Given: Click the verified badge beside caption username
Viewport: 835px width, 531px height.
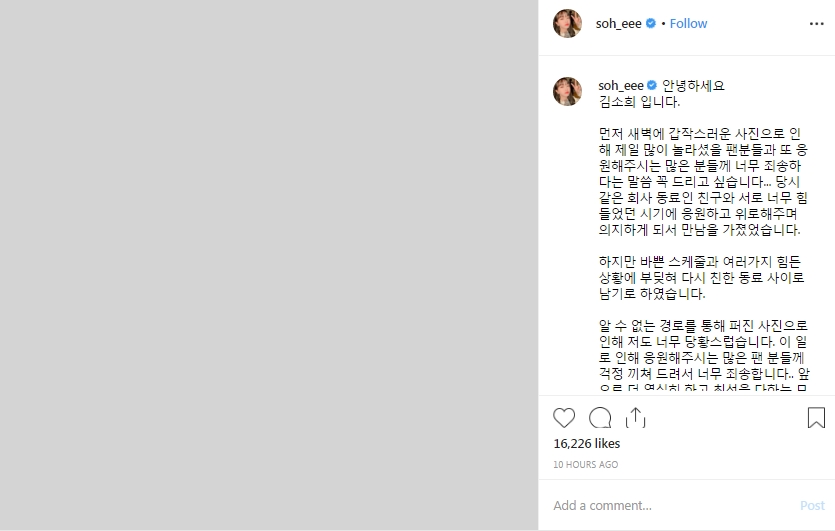Looking at the screenshot, I should tap(652, 85).
